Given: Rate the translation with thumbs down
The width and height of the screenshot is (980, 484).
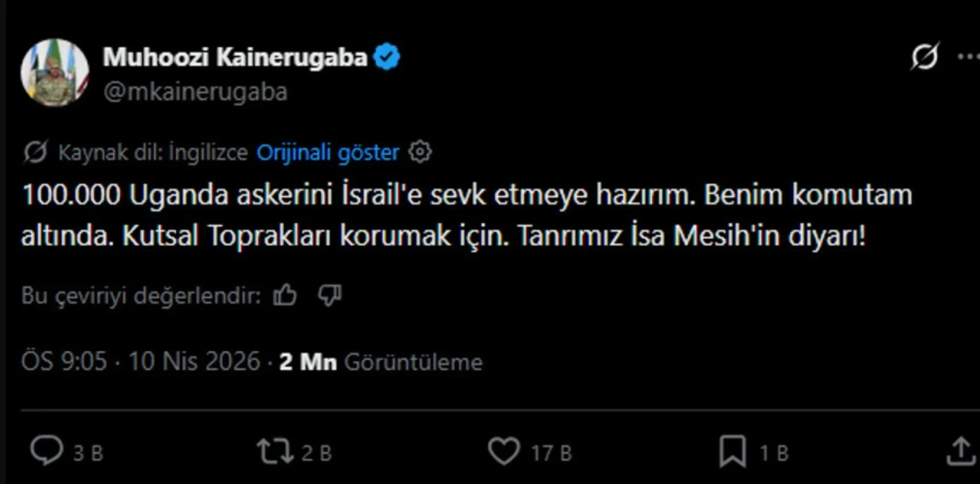Looking at the screenshot, I should 330,295.
